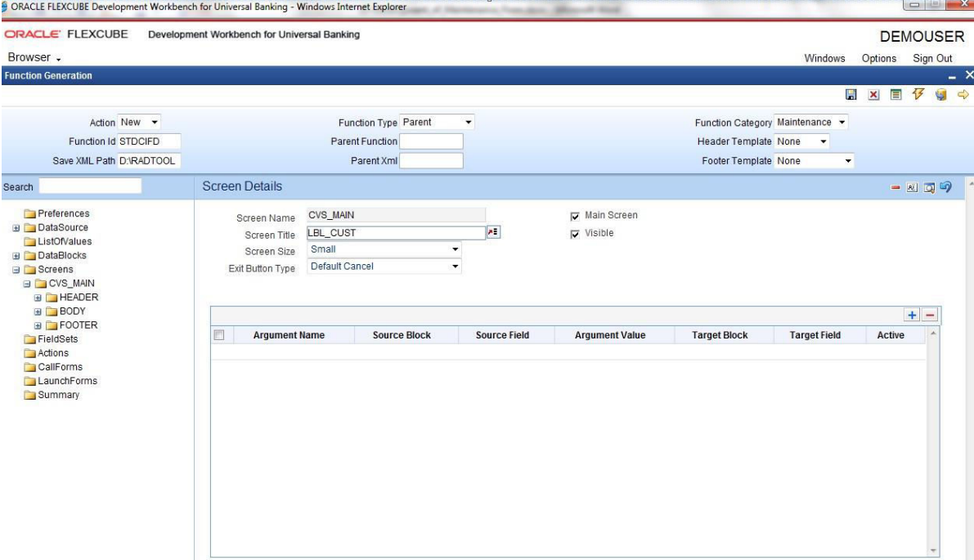The height and width of the screenshot is (560, 974).
Task: Open the Options menu
Action: 879,58
